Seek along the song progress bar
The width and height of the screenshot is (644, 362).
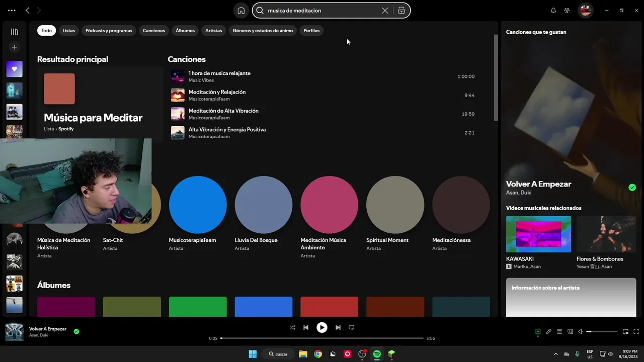point(322,338)
